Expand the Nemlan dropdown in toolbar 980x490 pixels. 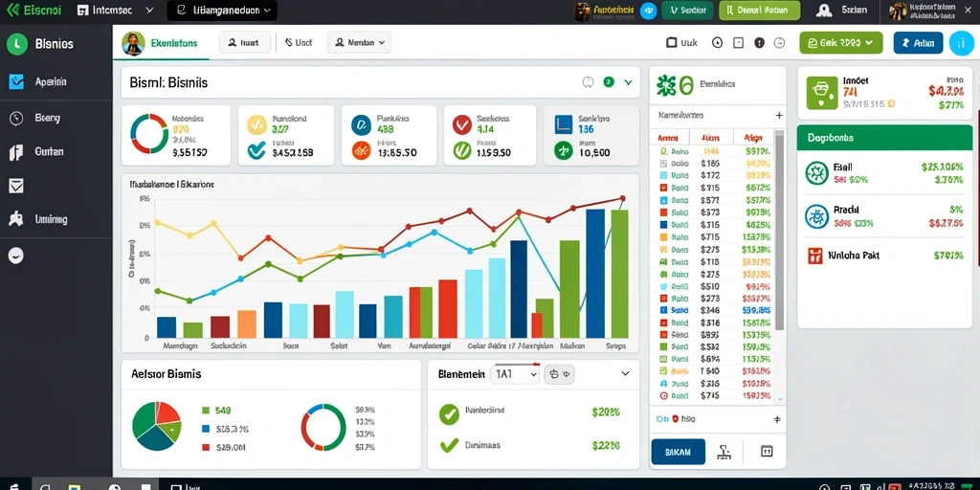coord(359,42)
